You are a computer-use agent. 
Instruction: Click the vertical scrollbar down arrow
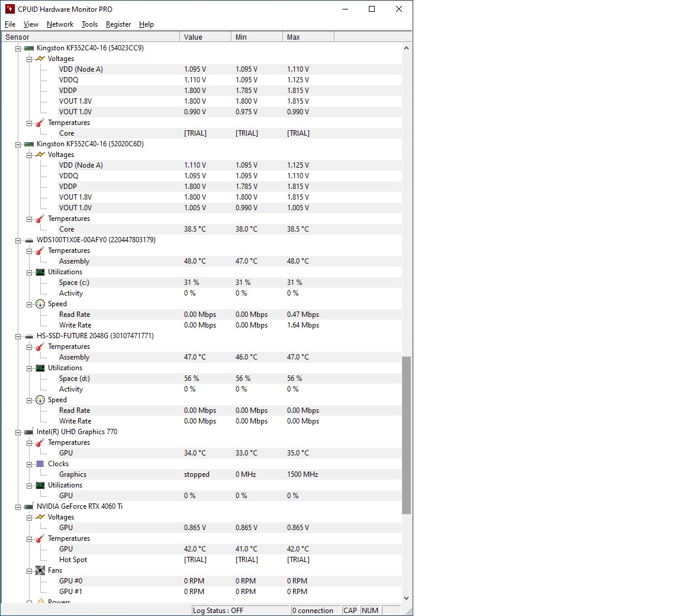(406, 598)
